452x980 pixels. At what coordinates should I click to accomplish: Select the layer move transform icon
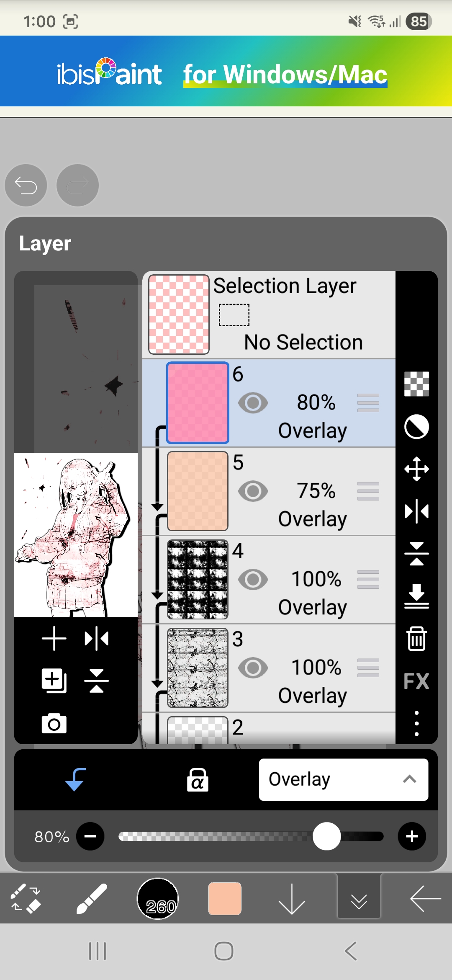pos(416,468)
